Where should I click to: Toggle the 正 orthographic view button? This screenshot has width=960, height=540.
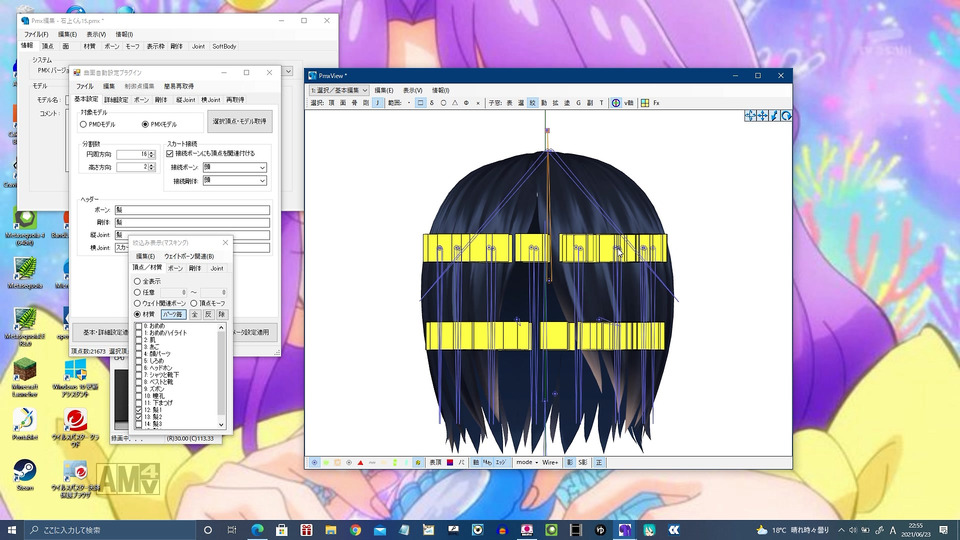[599, 462]
